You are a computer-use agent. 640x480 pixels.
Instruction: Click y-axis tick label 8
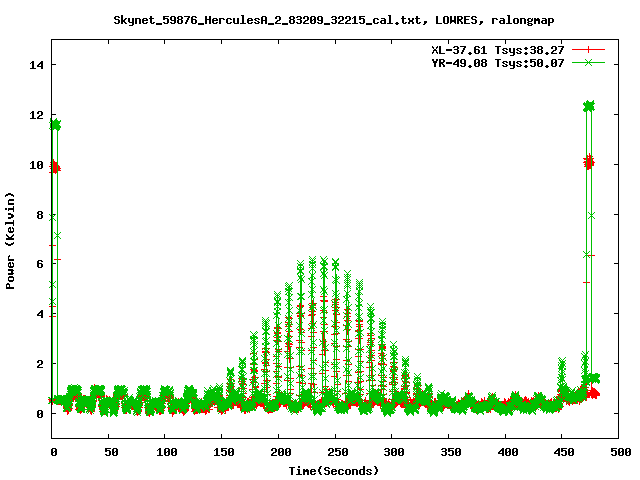click(x=40, y=215)
